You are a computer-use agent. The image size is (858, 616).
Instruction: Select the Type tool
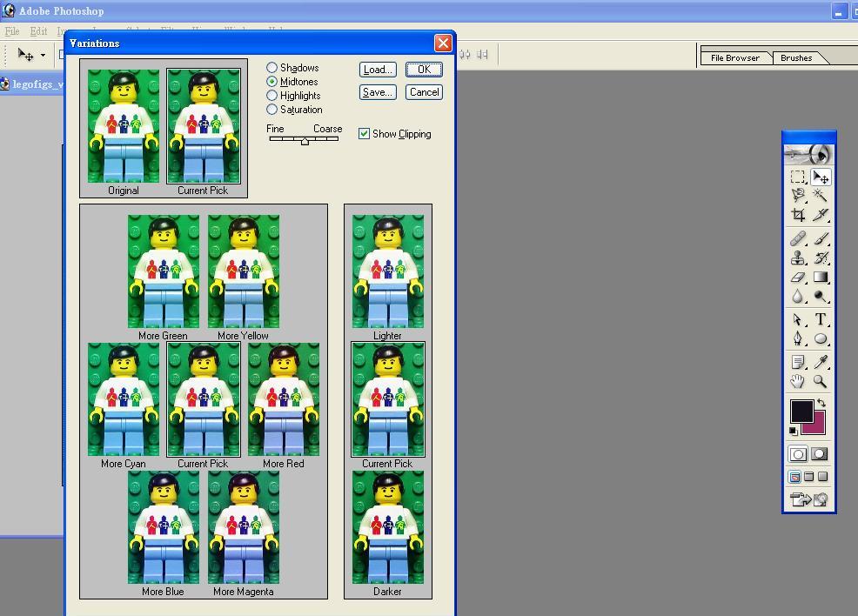click(x=820, y=319)
